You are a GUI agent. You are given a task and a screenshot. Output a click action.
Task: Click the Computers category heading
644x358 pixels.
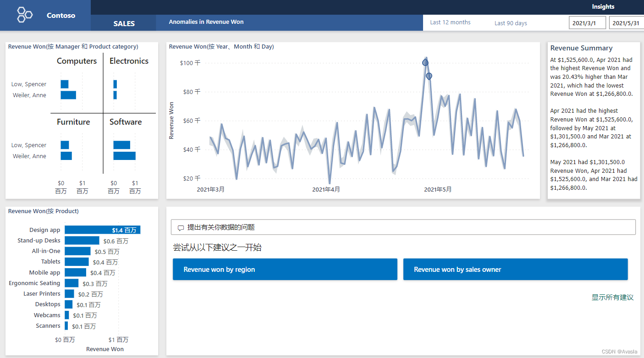point(77,61)
